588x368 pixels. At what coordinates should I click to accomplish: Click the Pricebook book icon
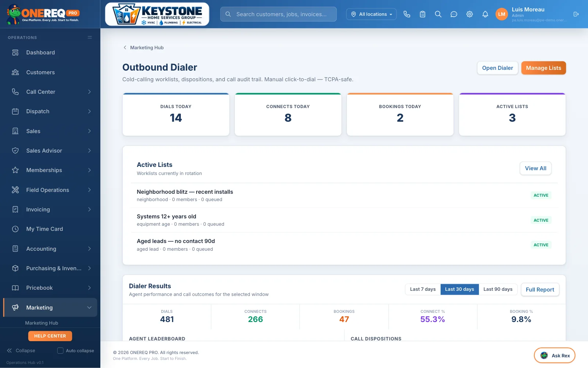point(15,288)
